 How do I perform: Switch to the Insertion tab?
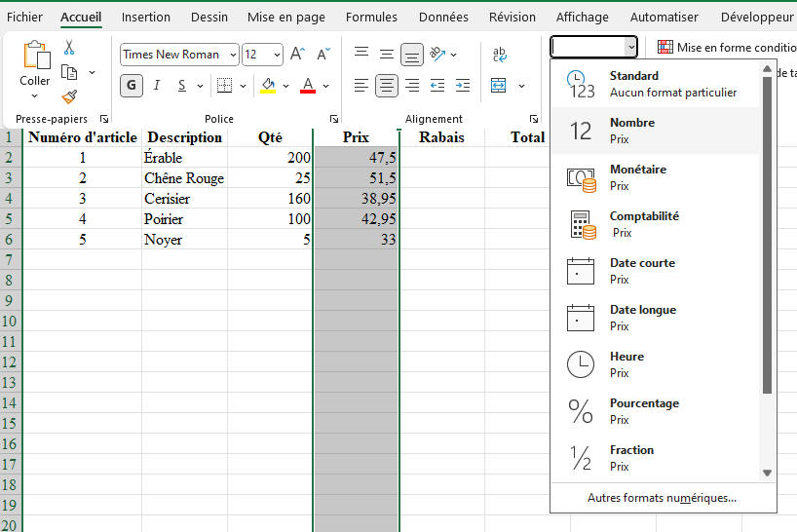[x=146, y=17]
